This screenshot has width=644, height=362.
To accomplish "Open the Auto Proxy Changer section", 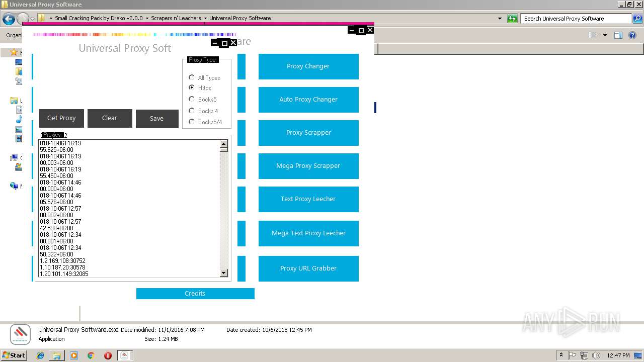I will click(x=308, y=100).
